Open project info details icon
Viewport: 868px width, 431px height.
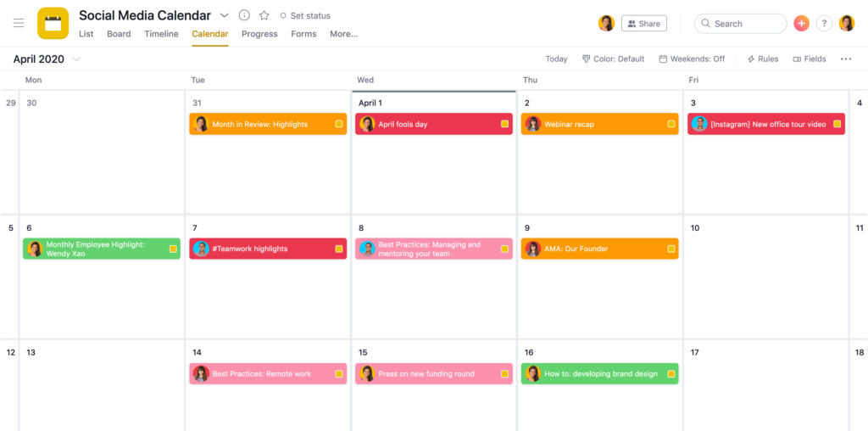click(244, 15)
